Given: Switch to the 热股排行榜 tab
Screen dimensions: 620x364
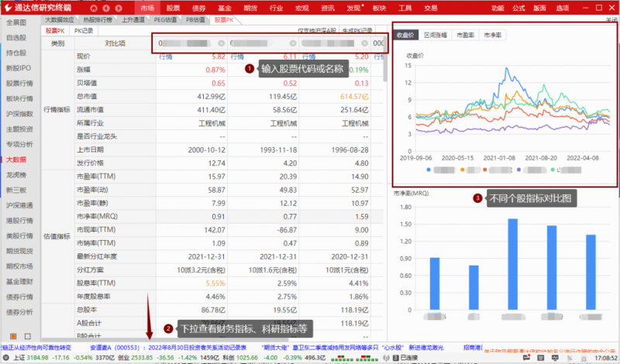Looking at the screenshot, I should tap(98, 20).
